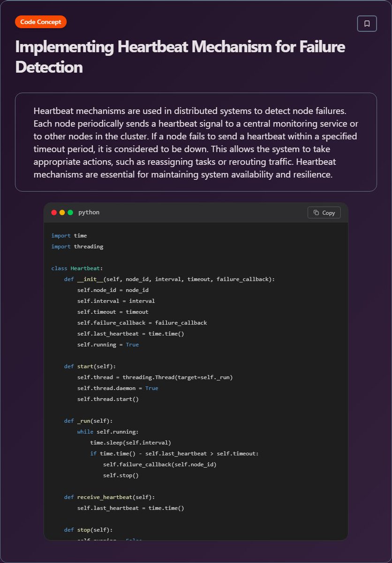Click the green window dot on the code block
Screen dimensions: 392x563
70,213
